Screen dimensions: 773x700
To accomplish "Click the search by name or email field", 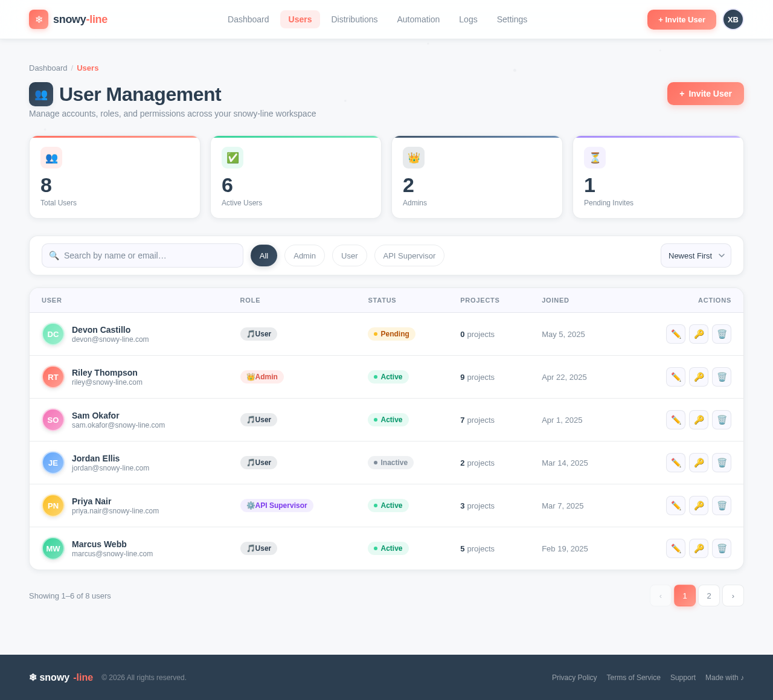I will point(142,255).
